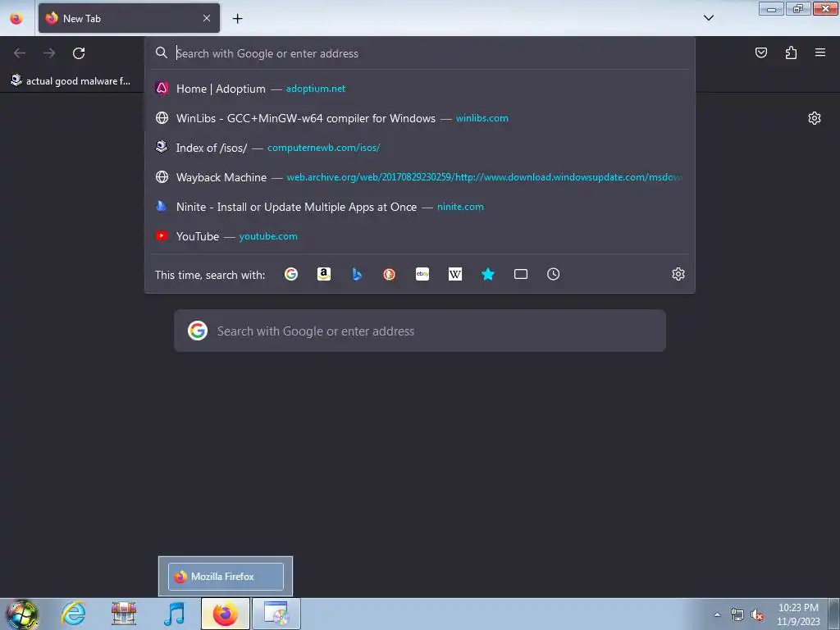Click the new tab page Google search box
Image resolution: width=840 pixels, height=630 pixels.
coord(420,331)
